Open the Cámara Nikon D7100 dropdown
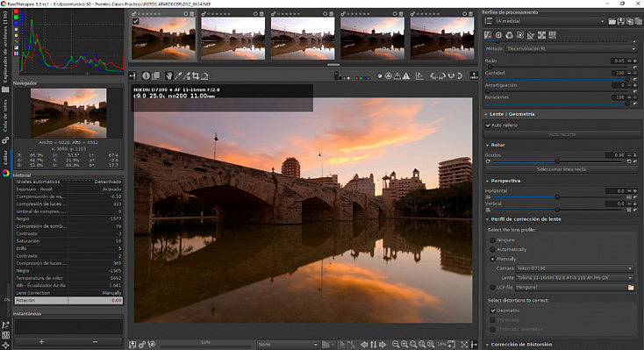The height and width of the screenshot is (350, 644). point(575,268)
